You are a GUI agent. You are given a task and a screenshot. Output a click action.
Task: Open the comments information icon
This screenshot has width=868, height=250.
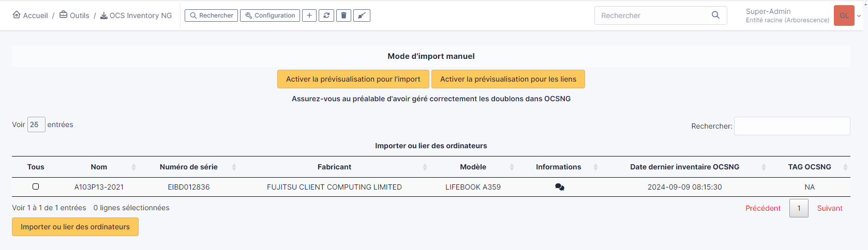click(560, 187)
